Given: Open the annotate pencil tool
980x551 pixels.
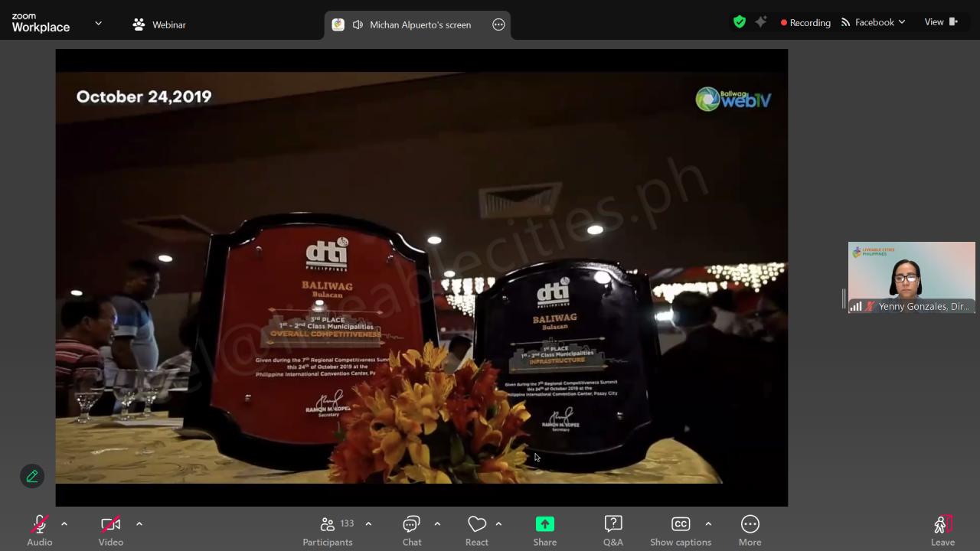Looking at the screenshot, I should (32, 476).
